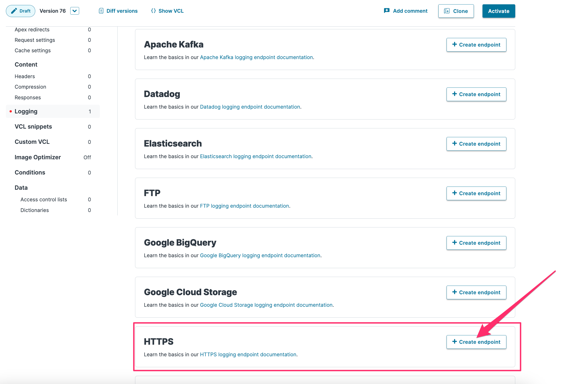Click the Clone button's copy icon

tap(447, 11)
